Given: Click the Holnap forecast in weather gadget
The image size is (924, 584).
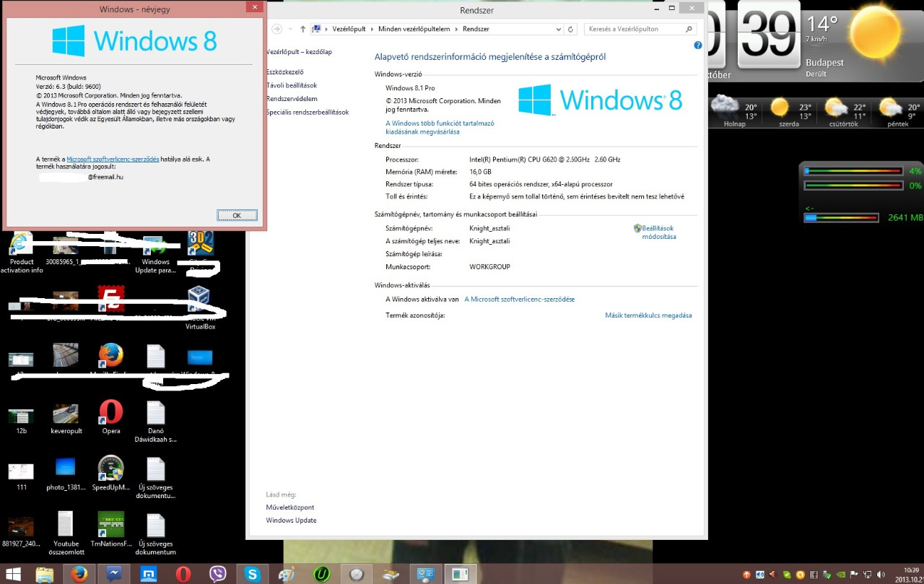Looking at the screenshot, I should click(x=735, y=112).
